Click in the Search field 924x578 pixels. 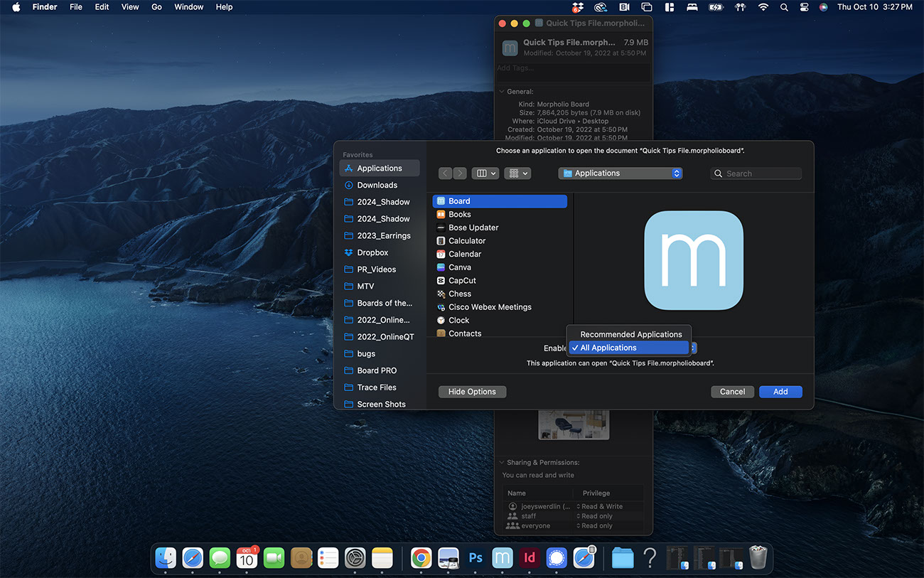(x=761, y=173)
